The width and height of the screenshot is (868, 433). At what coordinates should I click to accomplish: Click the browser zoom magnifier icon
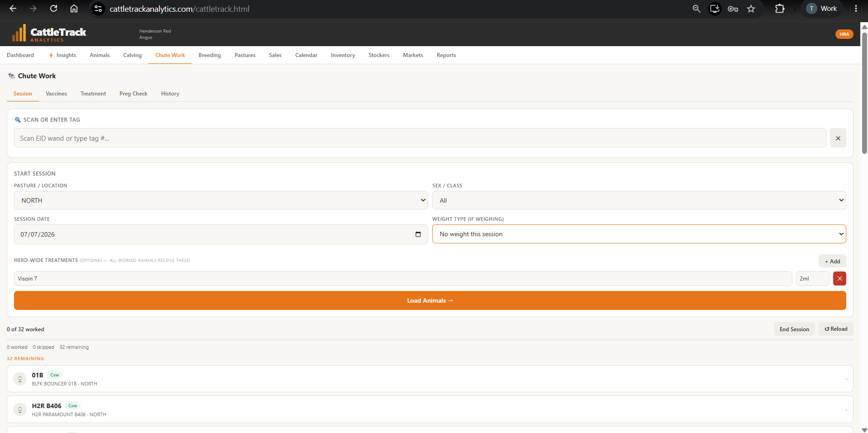pyautogui.click(x=696, y=9)
